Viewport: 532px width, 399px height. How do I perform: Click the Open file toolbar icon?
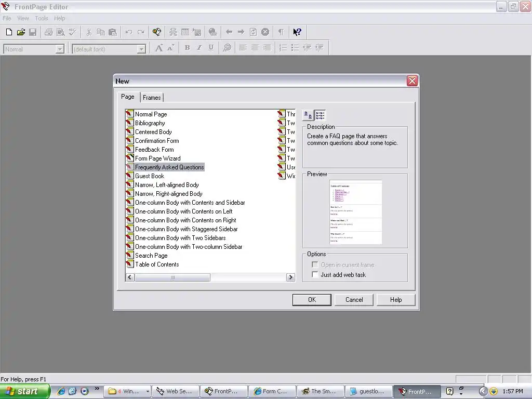[x=21, y=32]
